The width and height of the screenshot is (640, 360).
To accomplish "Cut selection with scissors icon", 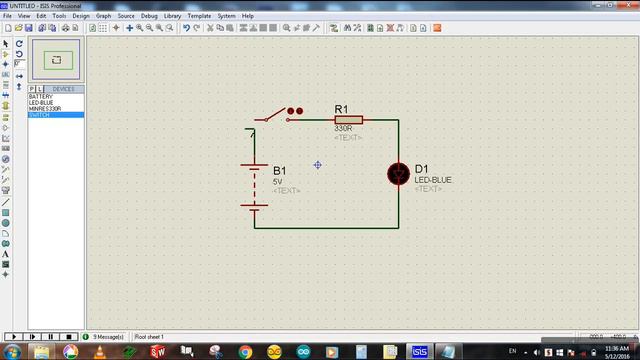I will (210, 28).
